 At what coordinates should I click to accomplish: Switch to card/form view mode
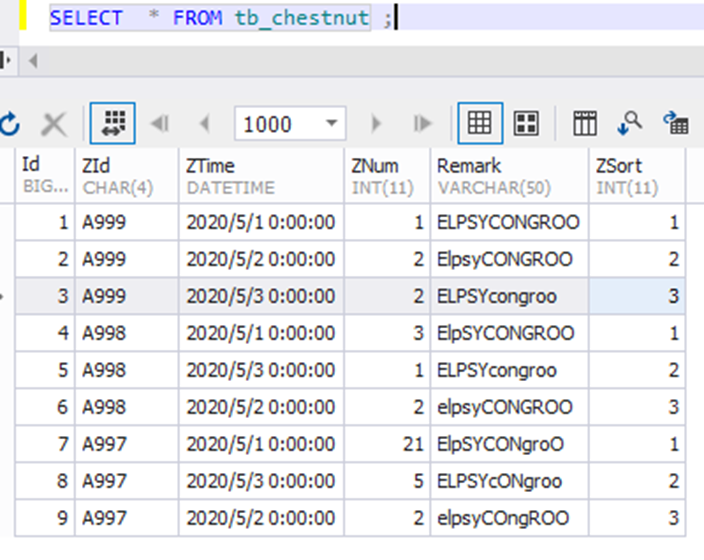point(526,123)
